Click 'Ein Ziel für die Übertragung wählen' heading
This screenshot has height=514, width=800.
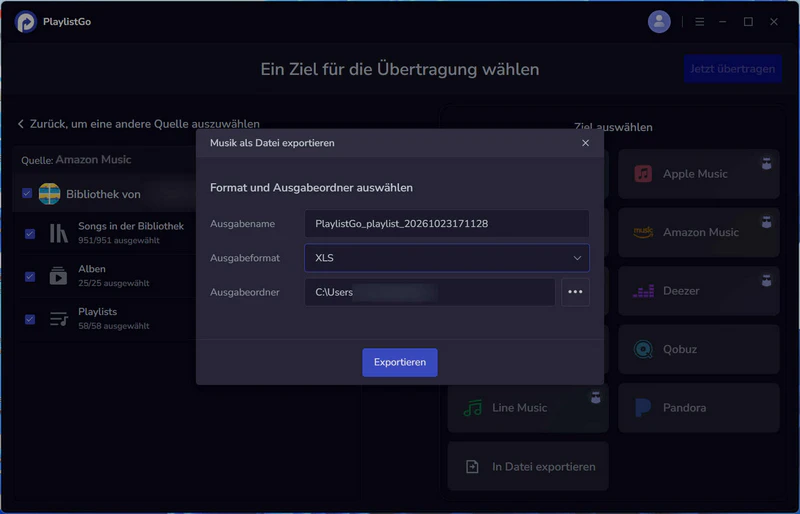point(399,69)
